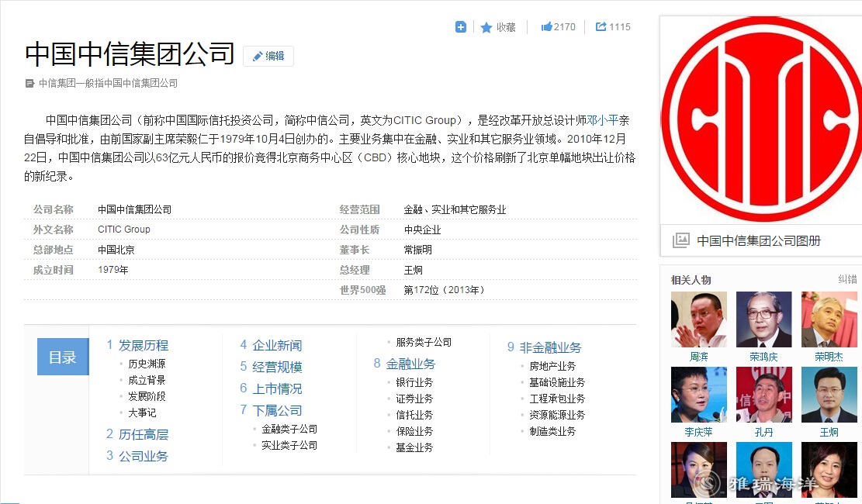The width and height of the screenshot is (862, 504).
Task: View 荣鸿庆's portrait thumbnail
Action: point(763,319)
